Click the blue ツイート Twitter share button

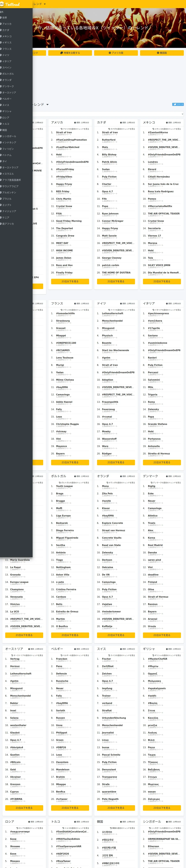[x=178, y=104]
